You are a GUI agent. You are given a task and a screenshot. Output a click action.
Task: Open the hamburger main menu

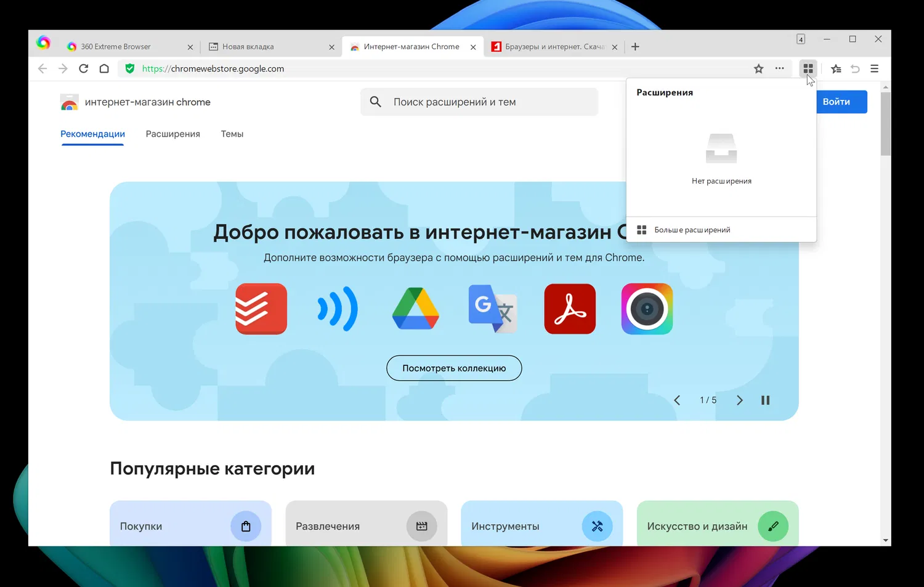pyautogui.click(x=874, y=68)
